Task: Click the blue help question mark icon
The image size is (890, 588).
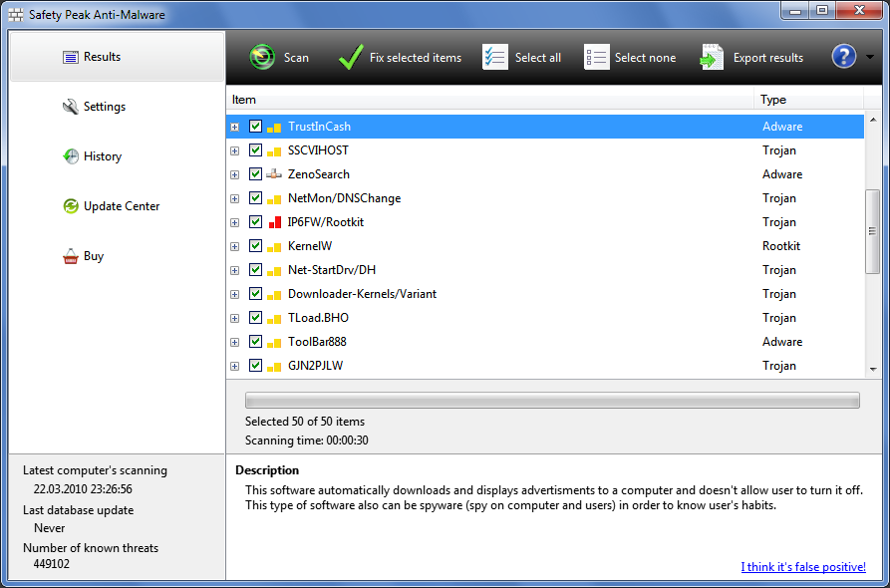Action: click(x=843, y=57)
